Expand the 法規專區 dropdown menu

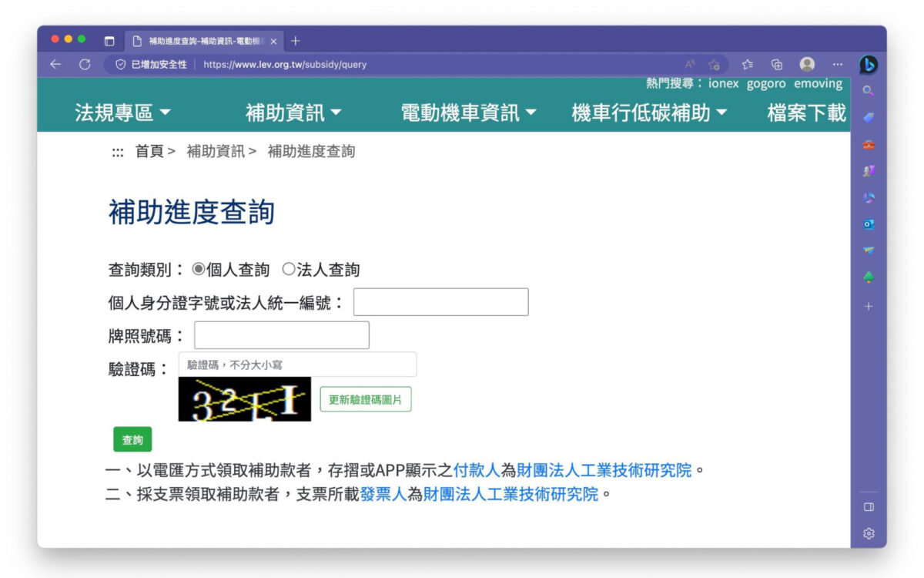(x=123, y=113)
